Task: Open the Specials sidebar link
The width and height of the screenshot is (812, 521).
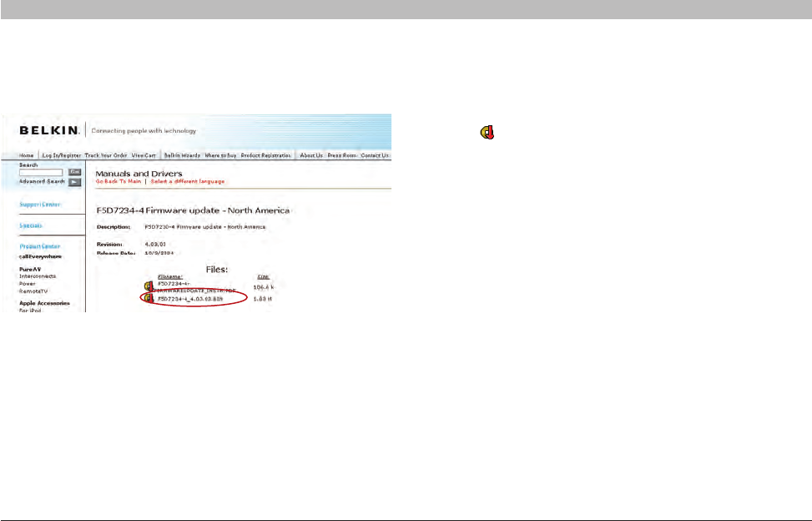Action: click(31, 225)
